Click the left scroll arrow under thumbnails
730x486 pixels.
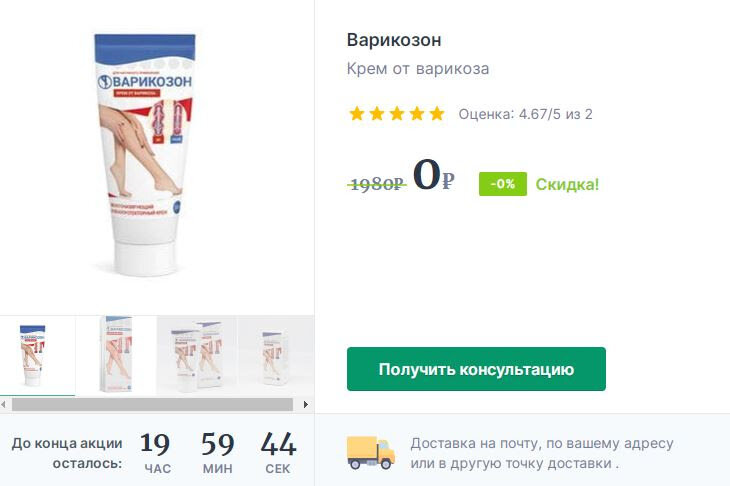(x=4, y=405)
